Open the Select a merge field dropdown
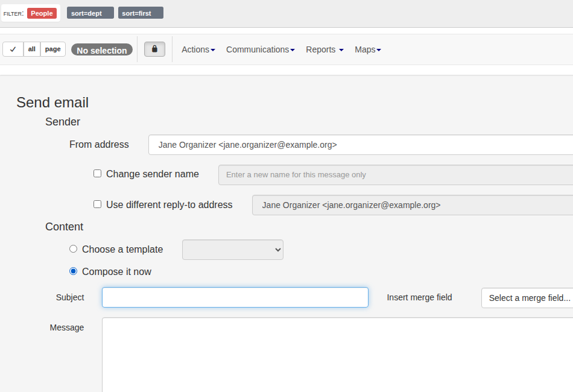The width and height of the screenshot is (573, 392). [527, 297]
